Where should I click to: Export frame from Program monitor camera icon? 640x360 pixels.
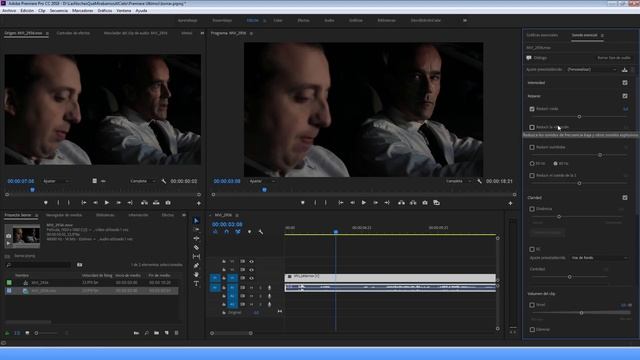[425, 203]
